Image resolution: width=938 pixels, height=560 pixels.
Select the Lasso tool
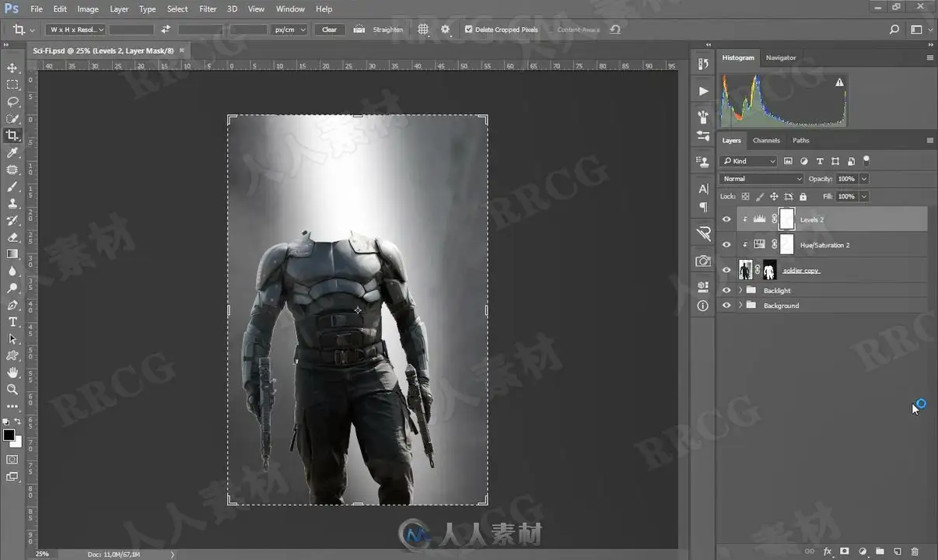tap(12, 102)
